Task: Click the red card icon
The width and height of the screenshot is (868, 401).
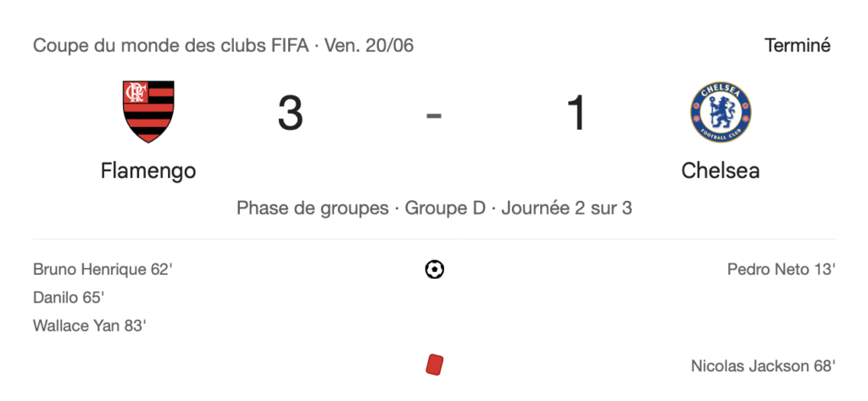Action: [435, 365]
